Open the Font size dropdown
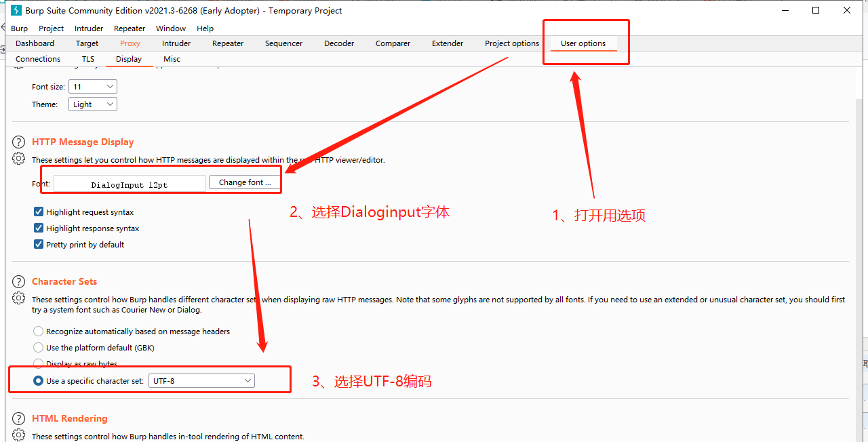This screenshot has height=442, width=868. pos(93,87)
